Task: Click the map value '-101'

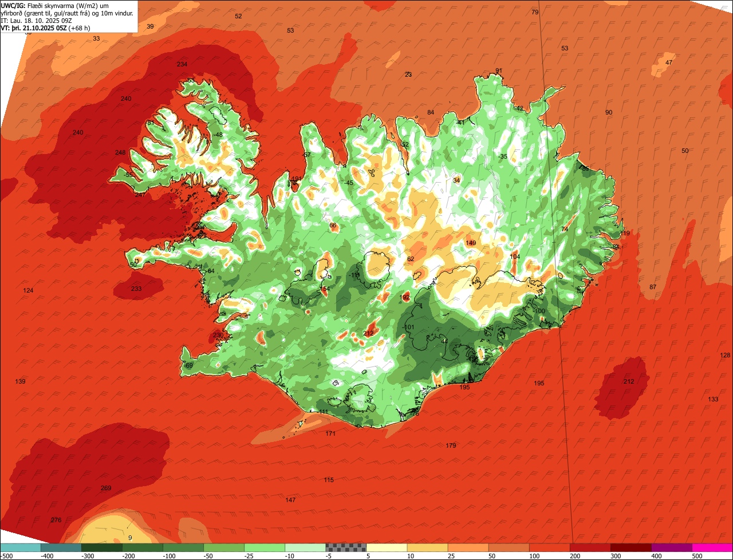Action: (x=408, y=327)
